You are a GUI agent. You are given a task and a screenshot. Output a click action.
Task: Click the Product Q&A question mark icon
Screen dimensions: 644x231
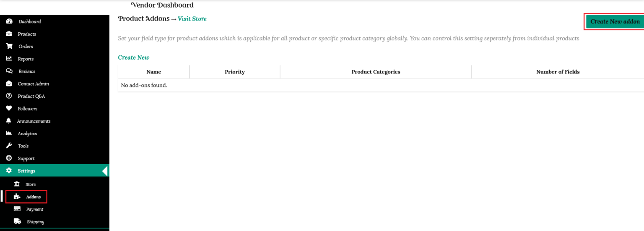point(9,96)
